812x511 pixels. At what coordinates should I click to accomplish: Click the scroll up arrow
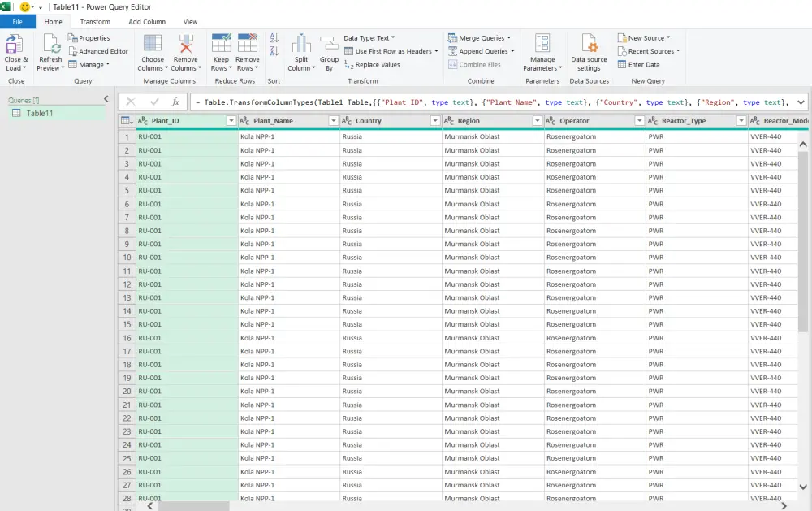(x=803, y=145)
